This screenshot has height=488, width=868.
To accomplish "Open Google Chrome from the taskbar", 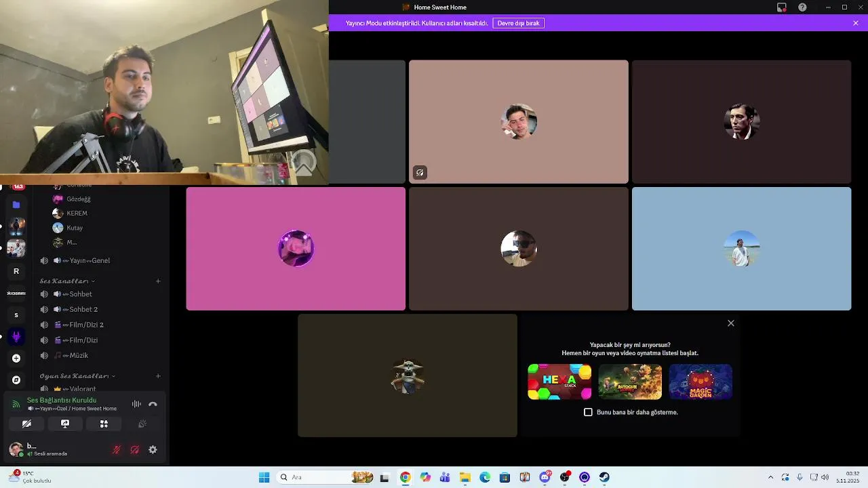I will (405, 477).
